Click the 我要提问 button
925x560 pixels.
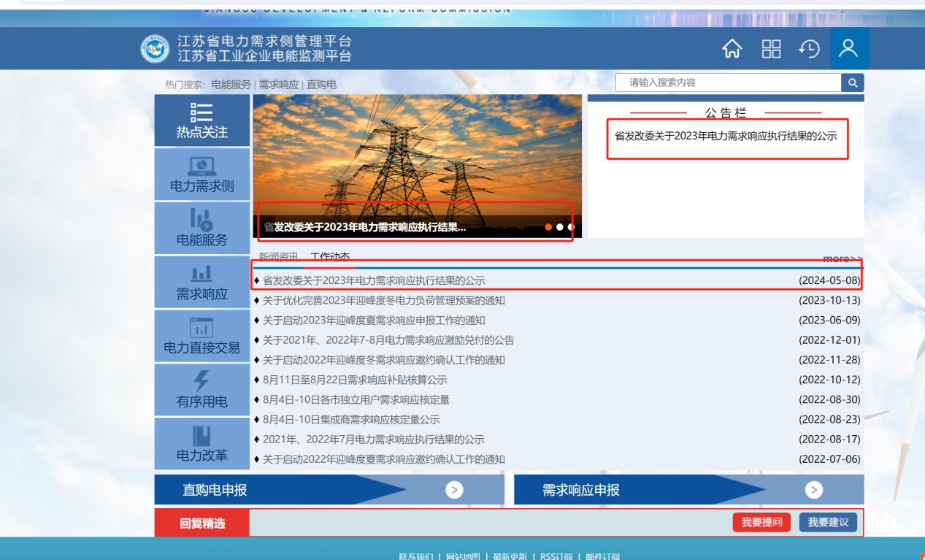tap(761, 522)
